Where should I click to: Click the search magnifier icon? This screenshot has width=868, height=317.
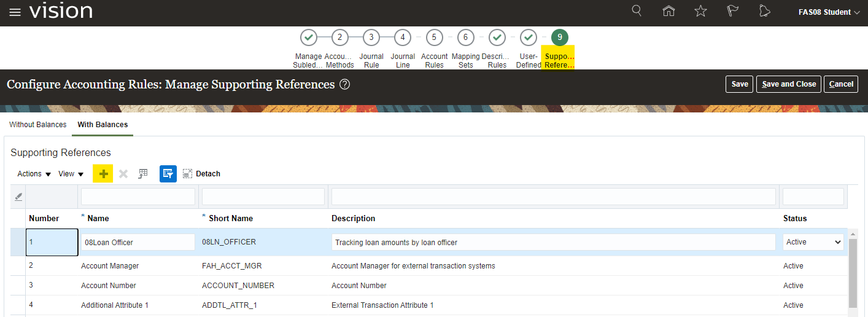click(x=637, y=11)
